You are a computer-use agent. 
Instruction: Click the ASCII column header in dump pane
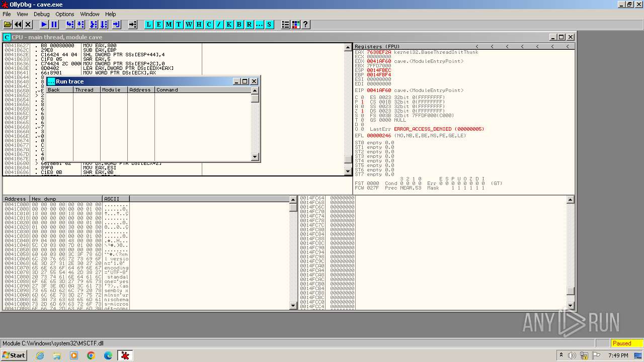pyautogui.click(x=116, y=199)
